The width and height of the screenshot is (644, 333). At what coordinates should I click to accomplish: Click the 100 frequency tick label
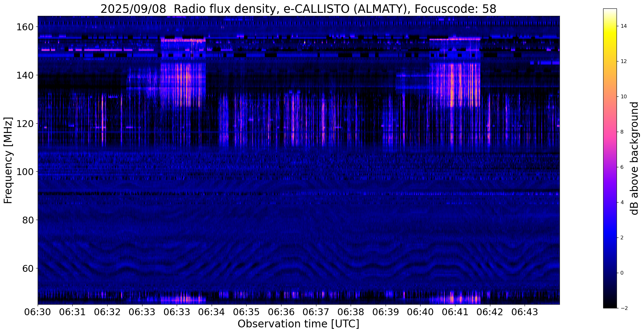pyautogui.click(x=25, y=172)
